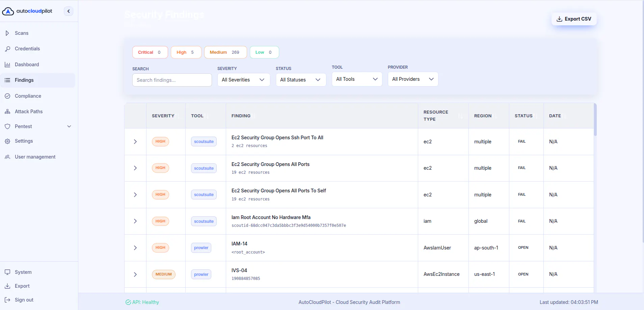The width and height of the screenshot is (644, 310).
Task: Open the Compliance menu item
Action: coord(38,96)
